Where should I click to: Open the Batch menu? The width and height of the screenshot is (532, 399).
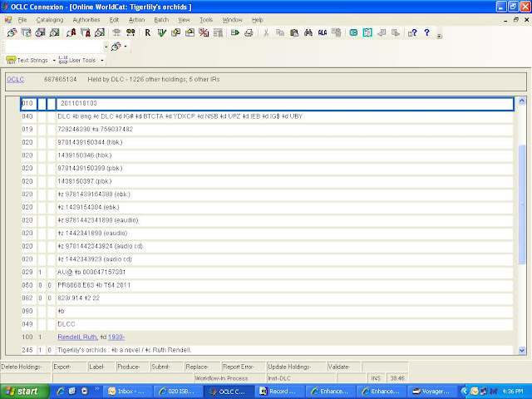tap(161, 20)
